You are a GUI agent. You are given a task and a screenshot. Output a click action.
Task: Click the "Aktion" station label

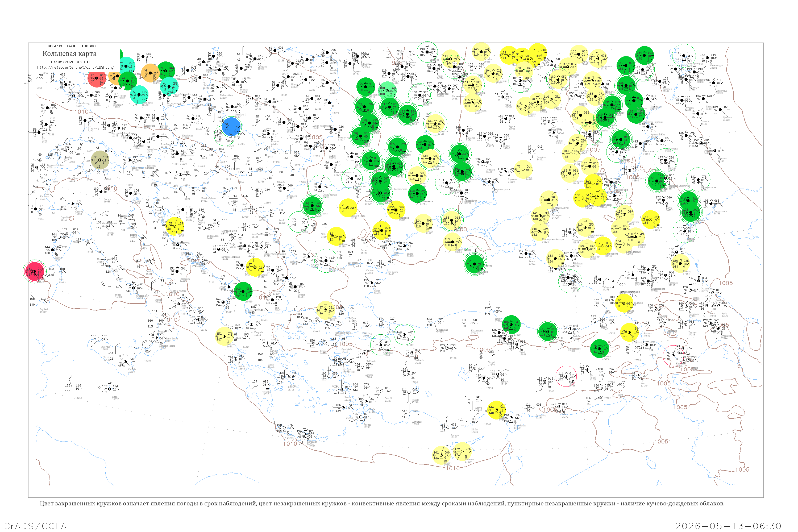click(x=242, y=366)
